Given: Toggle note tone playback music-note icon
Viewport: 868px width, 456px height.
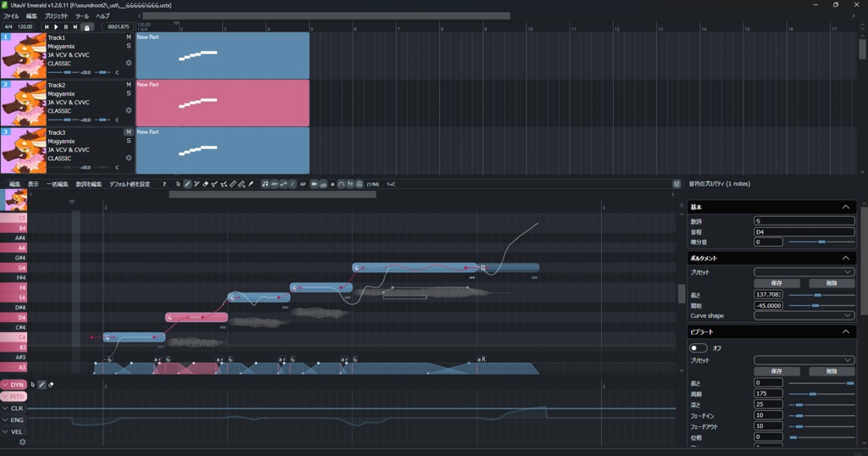Looking at the screenshot, I should tap(265, 184).
